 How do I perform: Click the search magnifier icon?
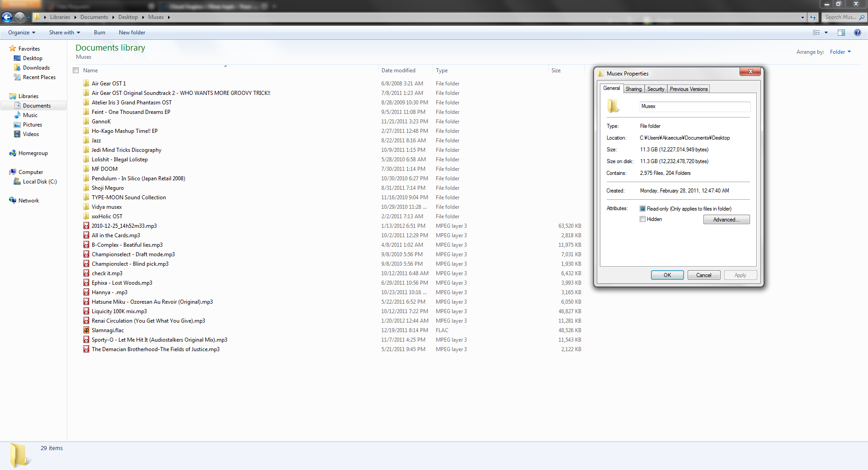[862, 17]
